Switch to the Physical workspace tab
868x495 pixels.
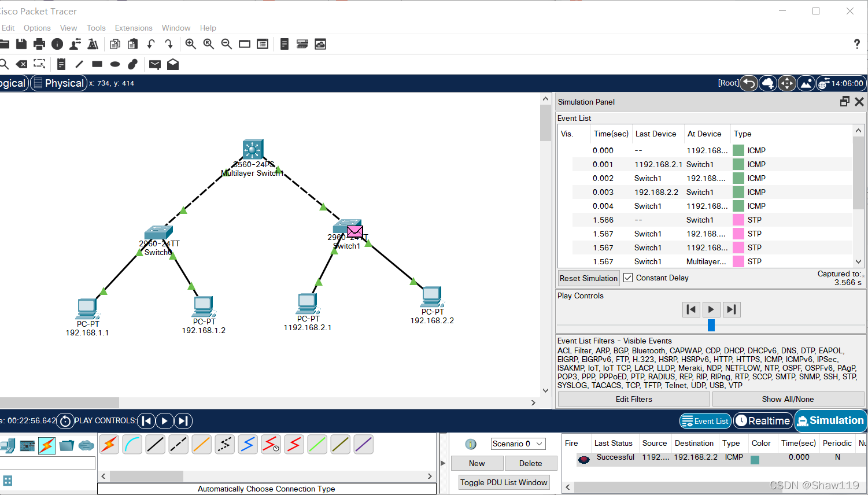tap(58, 83)
